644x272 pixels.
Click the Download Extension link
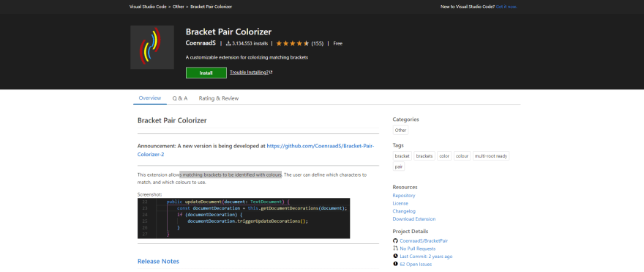point(414,219)
